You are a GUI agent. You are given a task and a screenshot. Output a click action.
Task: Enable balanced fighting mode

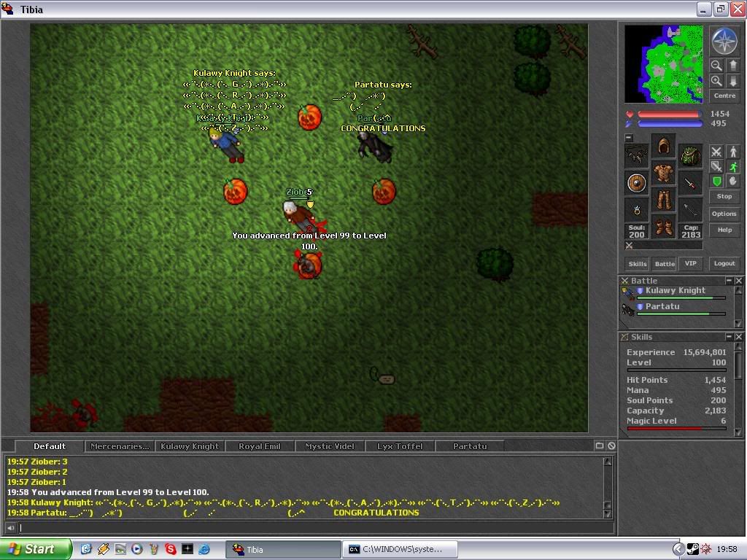pos(716,167)
